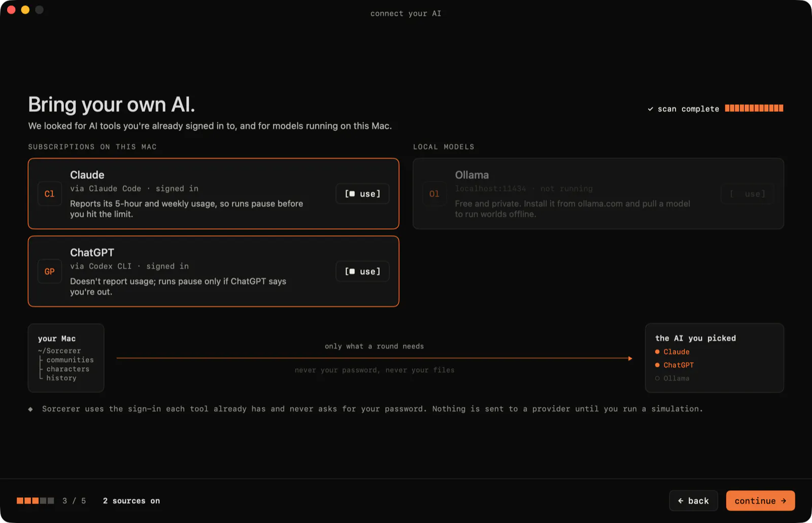812x523 pixels.
Task: Click 'localhost:11434 · not running' status
Action: (524, 189)
